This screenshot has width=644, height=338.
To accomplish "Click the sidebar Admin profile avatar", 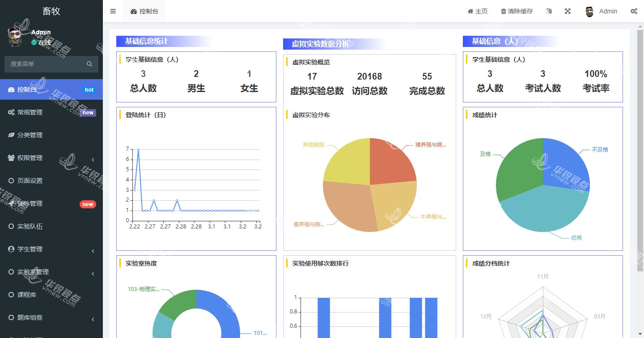I will 15,37.
